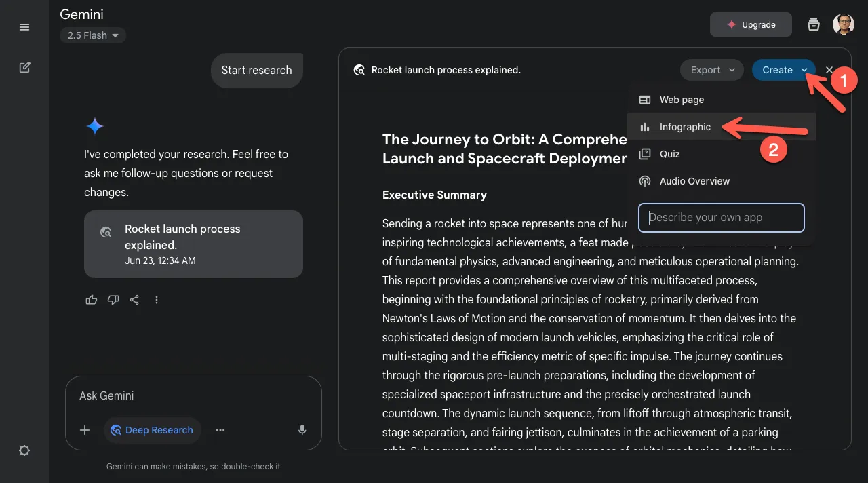The image size is (868, 483).
Task: Click the Audio Overview icon in menu
Action: [x=645, y=181]
